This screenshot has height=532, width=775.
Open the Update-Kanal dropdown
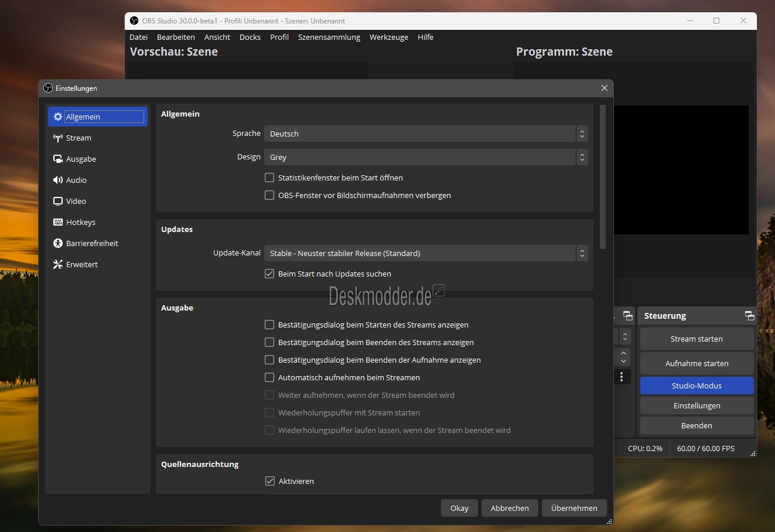click(x=426, y=253)
